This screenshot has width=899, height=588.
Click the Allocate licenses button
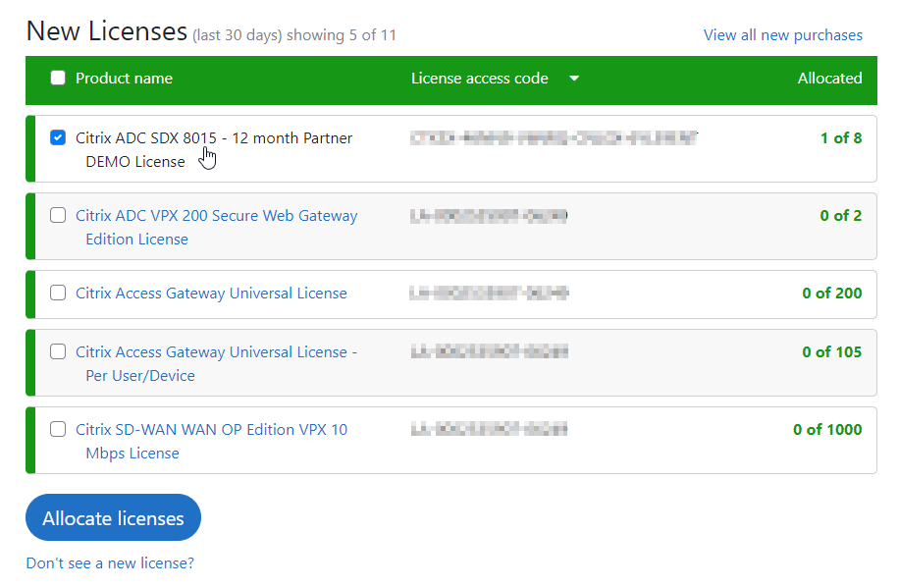tap(113, 517)
